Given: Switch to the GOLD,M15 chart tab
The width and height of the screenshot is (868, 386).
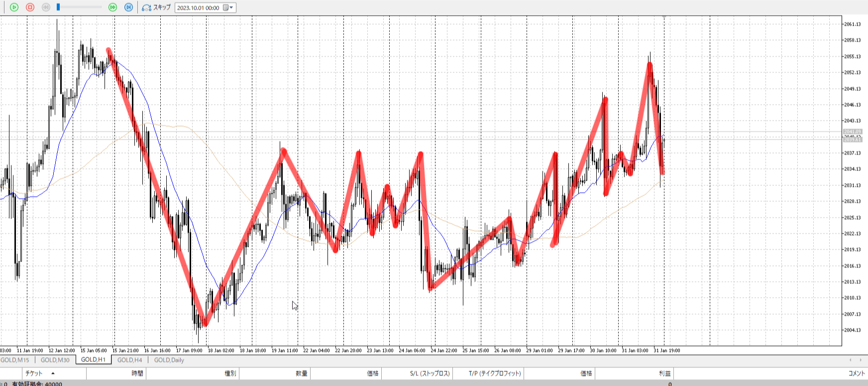Looking at the screenshot, I should 15,360.
